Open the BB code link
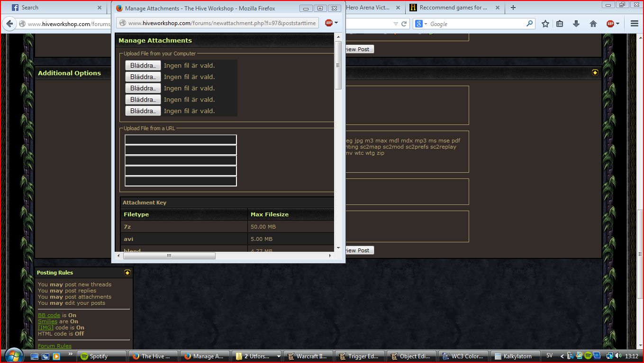This screenshot has width=644, height=363. click(x=49, y=315)
